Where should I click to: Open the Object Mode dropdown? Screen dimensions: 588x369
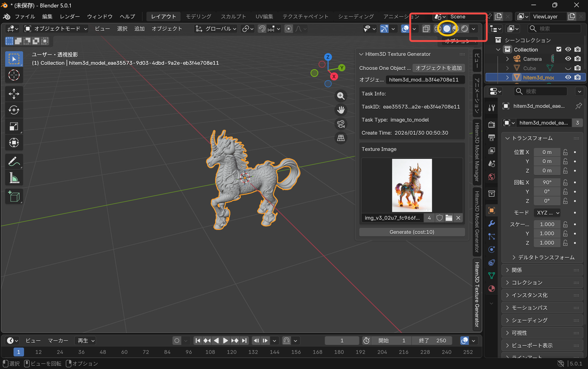[x=56, y=28]
